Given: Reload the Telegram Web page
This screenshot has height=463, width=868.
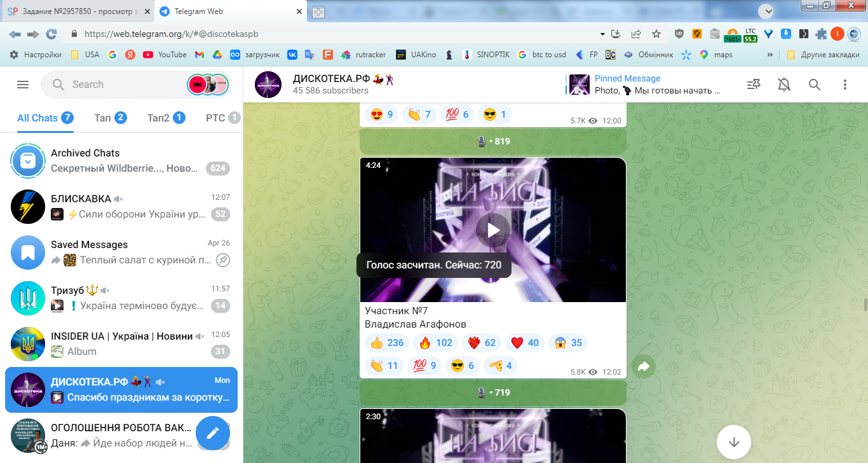Looking at the screenshot, I should 51,34.
